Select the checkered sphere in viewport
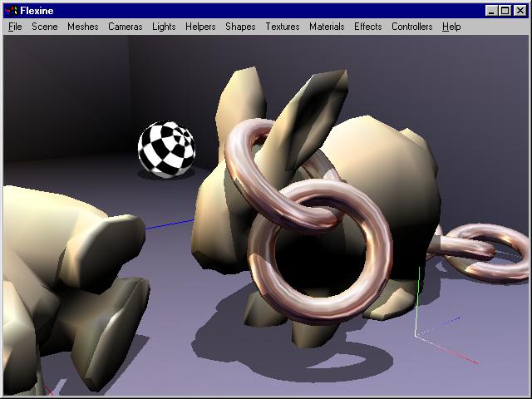This screenshot has height=399, width=532. [166, 150]
